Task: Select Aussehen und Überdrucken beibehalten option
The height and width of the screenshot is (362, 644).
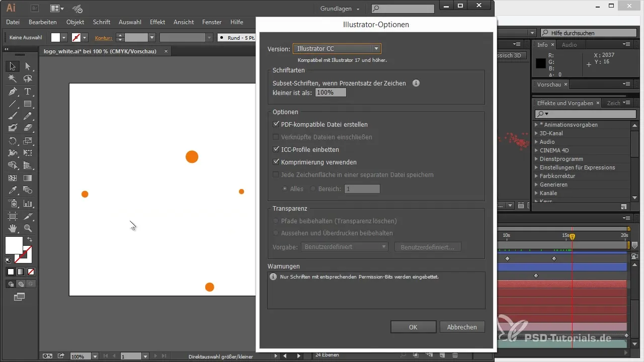Action: pos(275,233)
